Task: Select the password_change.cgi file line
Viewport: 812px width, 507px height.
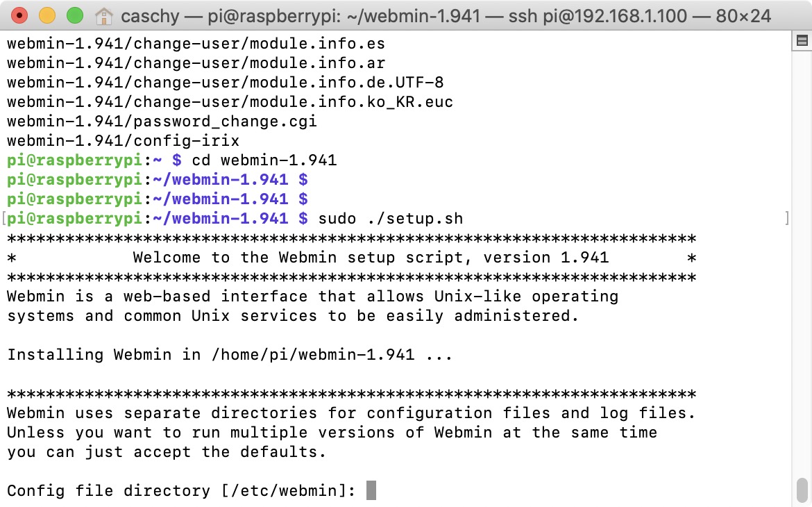Action: [x=162, y=122]
